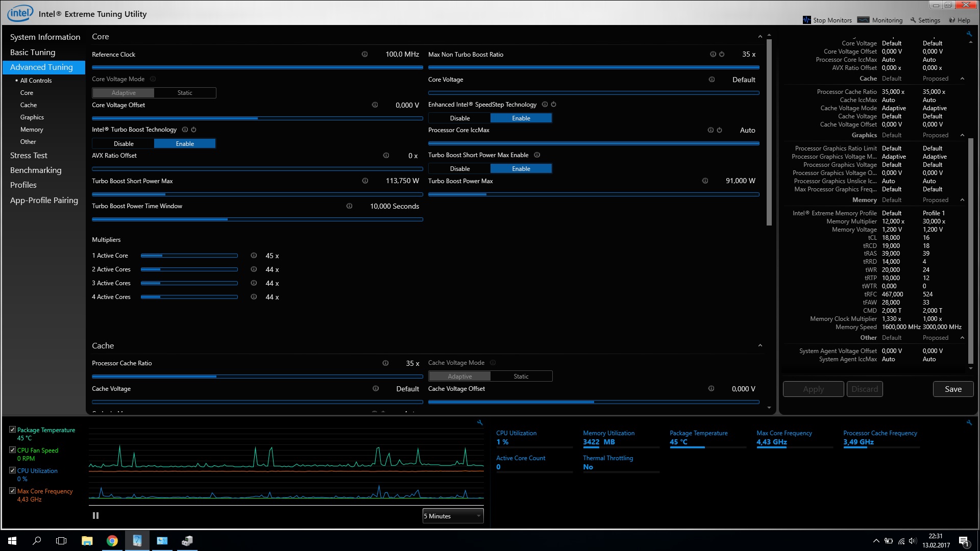Uncheck Max Core Frequency monitor checkbox

click(x=12, y=491)
